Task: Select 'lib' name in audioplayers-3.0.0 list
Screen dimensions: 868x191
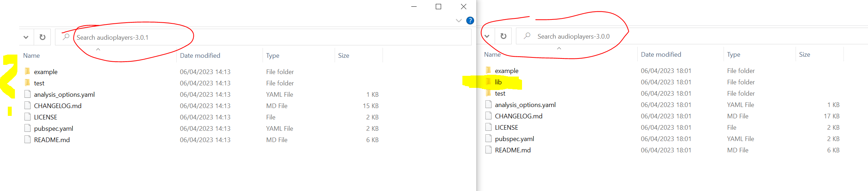Action: [x=498, y=82]
